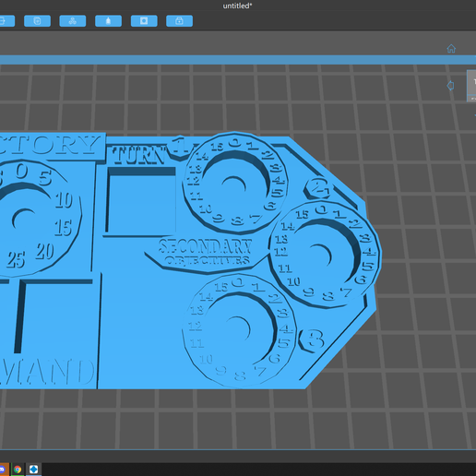Reset the view with the home icon
The height and width of the screenshot is (476, 476).
(451, 49)
